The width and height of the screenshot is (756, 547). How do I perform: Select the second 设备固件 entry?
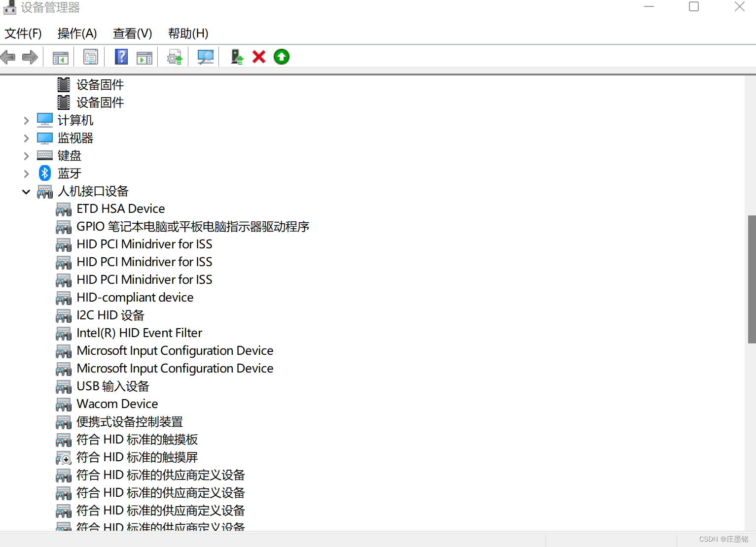[100, 103]
